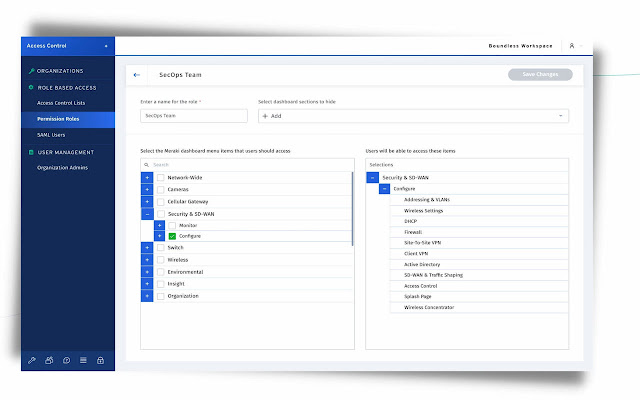This screenshot has height=400, width=640.
Task: Check the Environmental checkbox
Action: [161, 272]
